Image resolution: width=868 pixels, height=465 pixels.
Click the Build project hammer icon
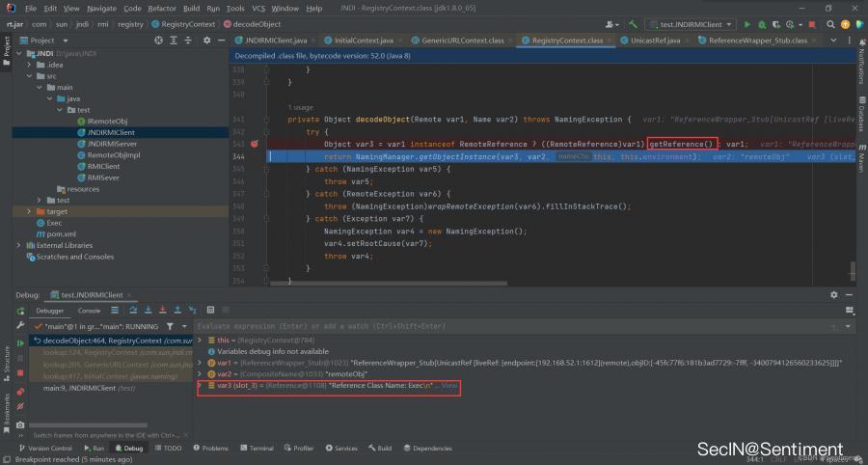pos(634,24)
